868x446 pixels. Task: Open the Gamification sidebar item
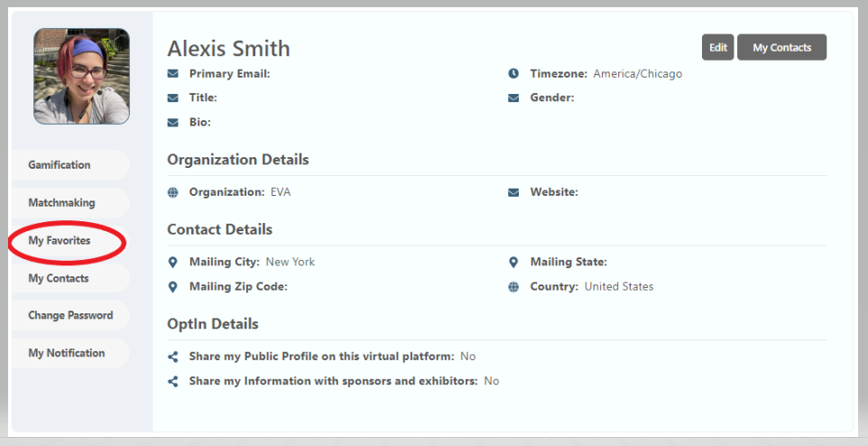(60, 165)
